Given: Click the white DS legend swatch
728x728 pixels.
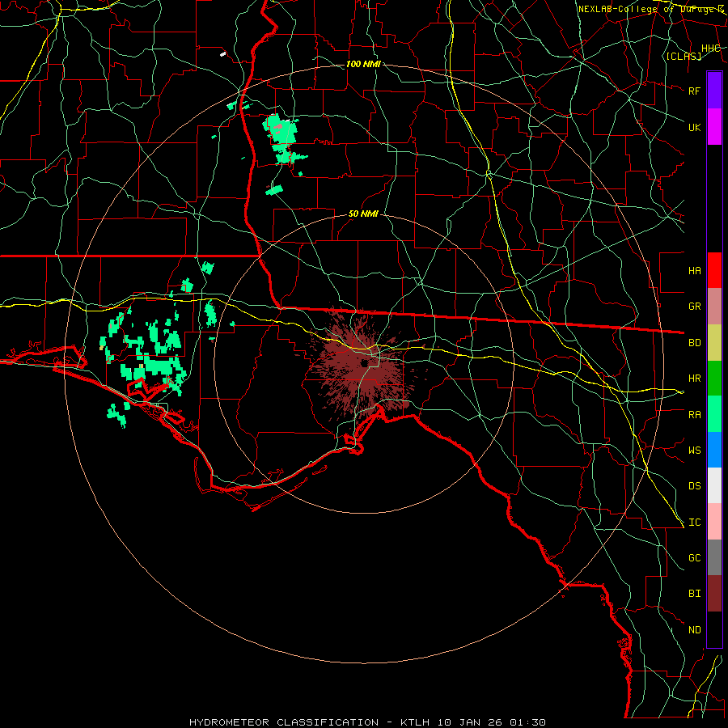Looking at the screenshot, I should 714,485.
